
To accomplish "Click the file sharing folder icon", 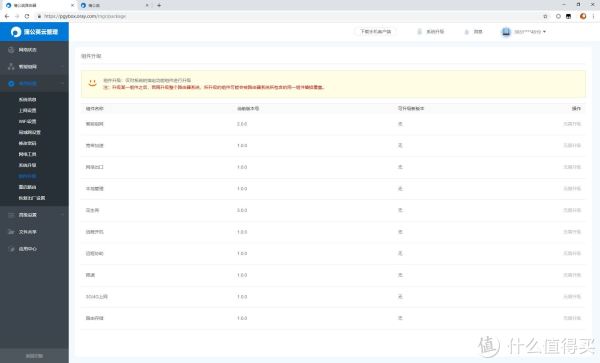I will tap(11, 232).
